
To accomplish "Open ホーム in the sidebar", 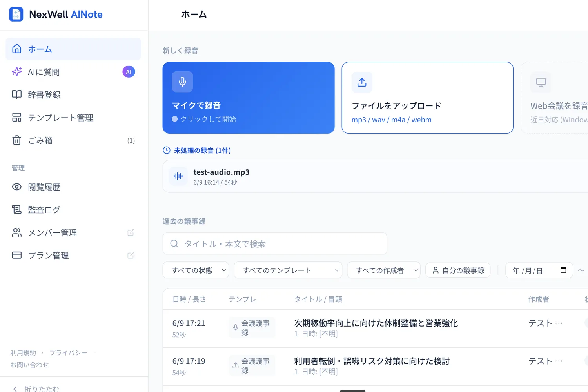I will tap(73, 49).
